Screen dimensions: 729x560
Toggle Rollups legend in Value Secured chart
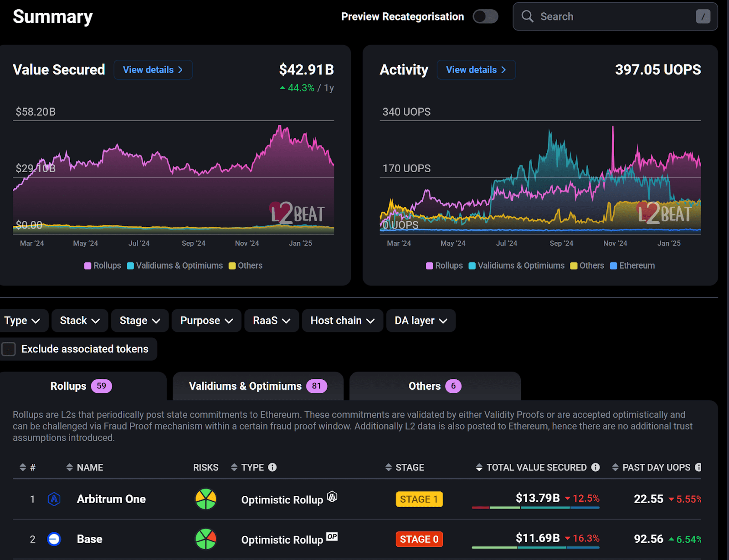[x=103, y=266]
